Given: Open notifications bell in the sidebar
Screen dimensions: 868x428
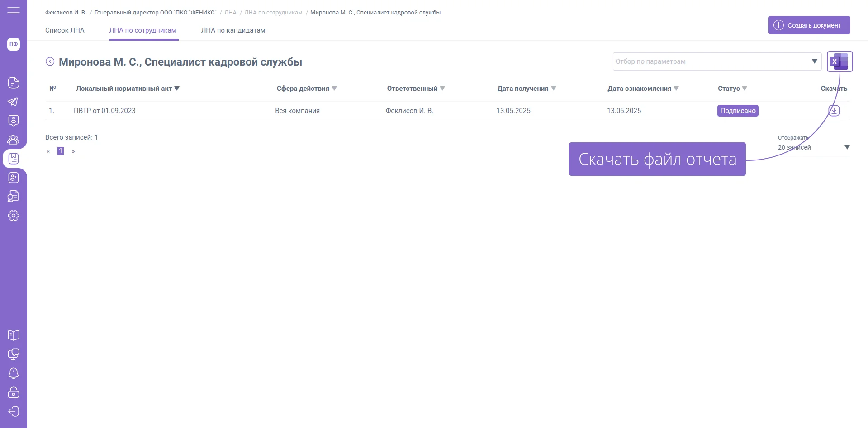Looking at the screenshot, I should [x=14, y=373].
